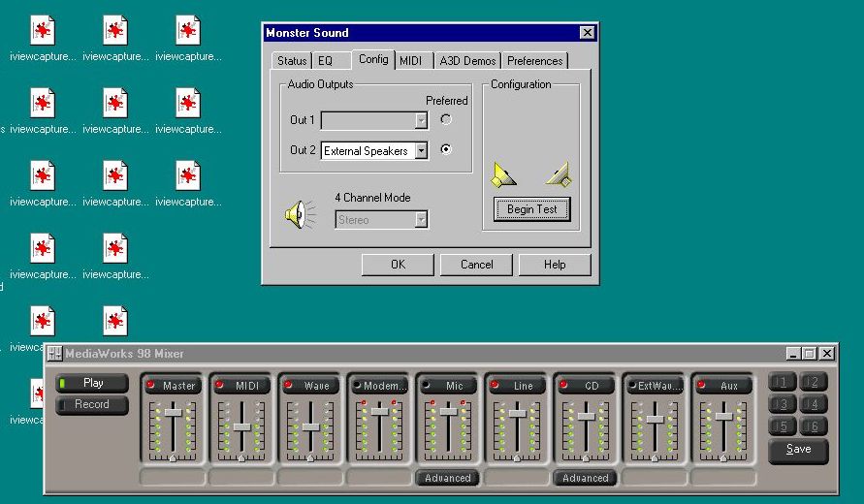Screen dimensions: 864x504
Task: Open the 4 Channel Mode Stereo dropdown
Action: click(x=422, y=220)
